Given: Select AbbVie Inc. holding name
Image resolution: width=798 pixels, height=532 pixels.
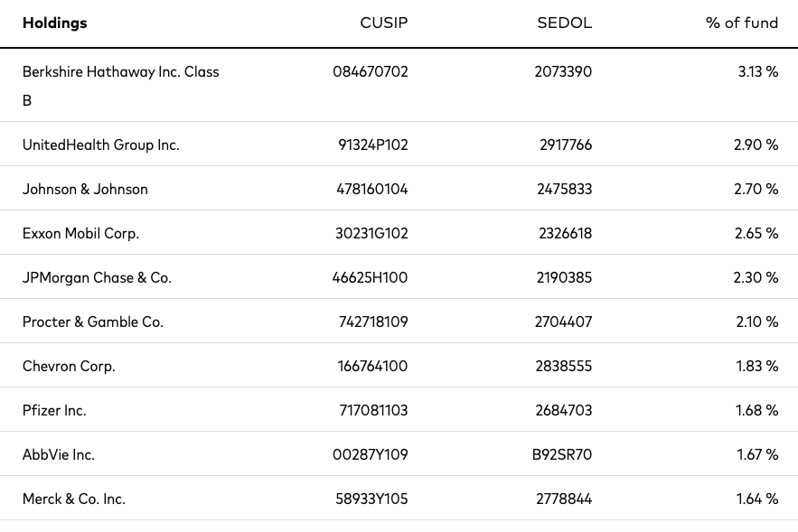Looking at the screenshot, I should tap(59, 454).
